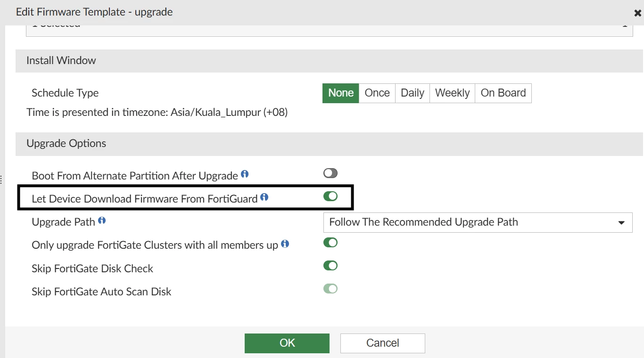Choose the Daily schedule type
644x358 pixels.
(x=413, y=93)
